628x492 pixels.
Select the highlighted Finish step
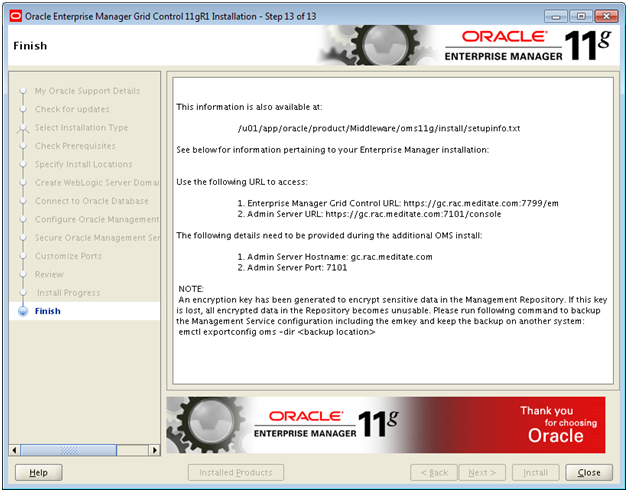85,311
